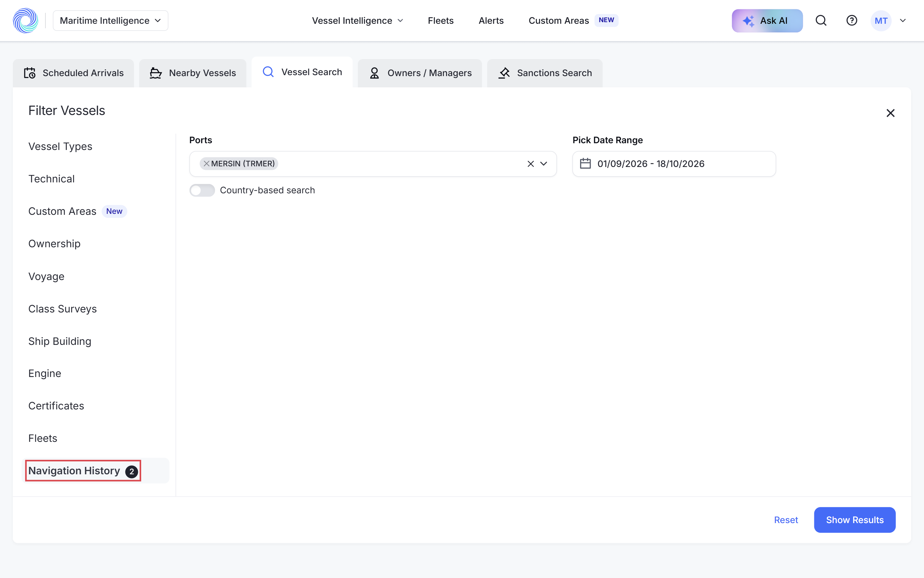Click the Ask AI button
Screen dimensions: 924x578
767,21
